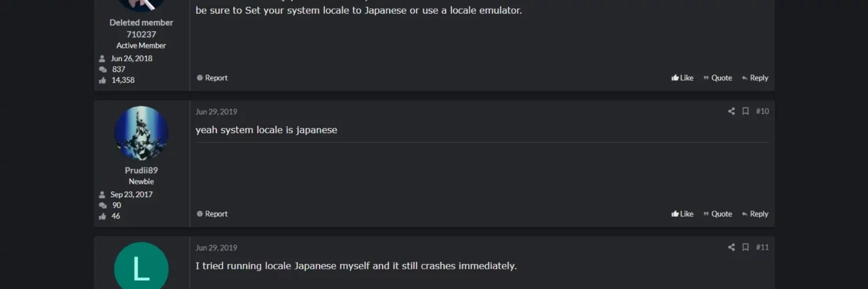This screenshot has width=868, height=289.
Task: Open Prudii89's profile avatar
Action: pos(141,133)
